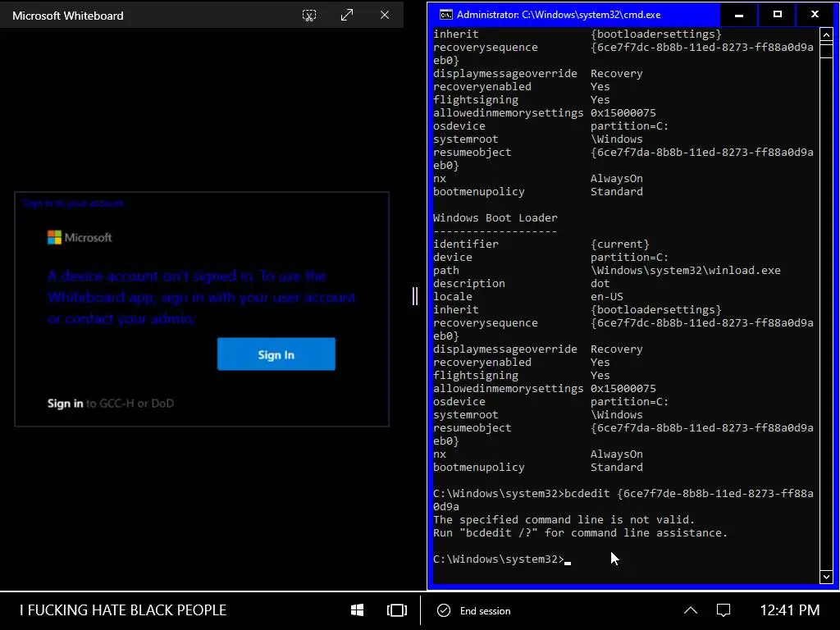Close the Microsoft Whiteboard app

click(385, 15)
